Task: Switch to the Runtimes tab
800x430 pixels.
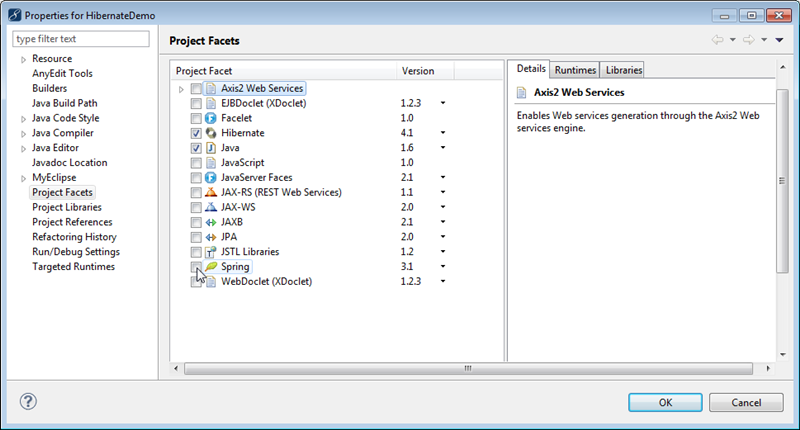Action: (575, 70)
